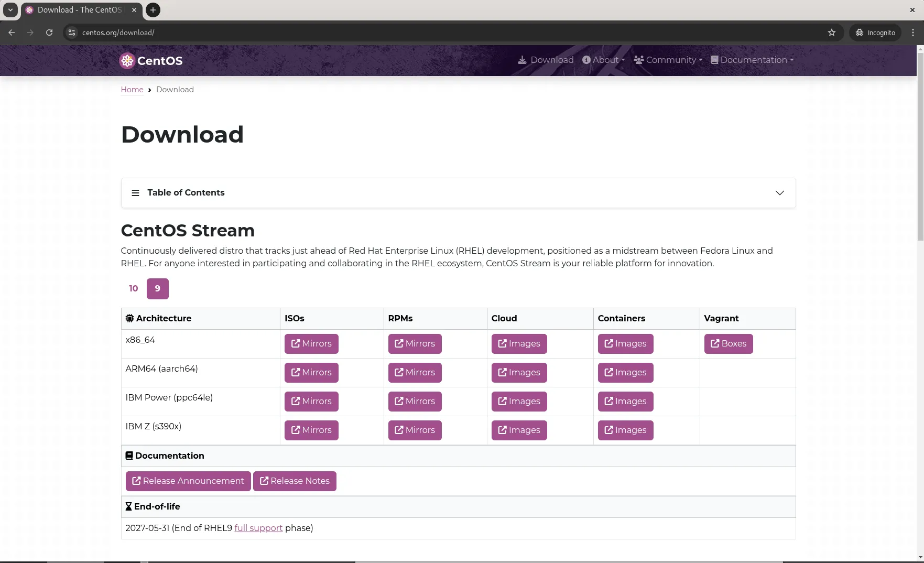Viewport: 924px width, 563px height.
Task: Click the CentOS logo
Action: tap(151, 61)
